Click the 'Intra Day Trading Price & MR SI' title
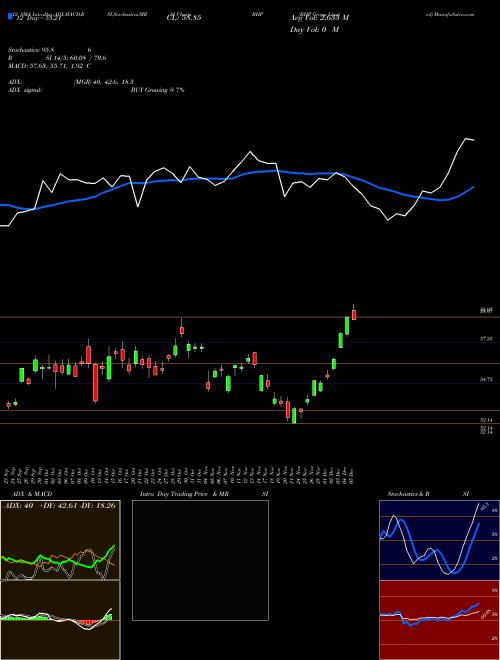The height and width of the screenshot is (660, 500). 204,494
